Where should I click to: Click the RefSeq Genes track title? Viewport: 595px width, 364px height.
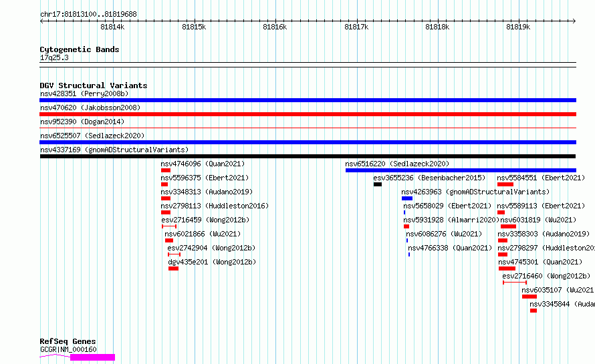pos(68,342)
